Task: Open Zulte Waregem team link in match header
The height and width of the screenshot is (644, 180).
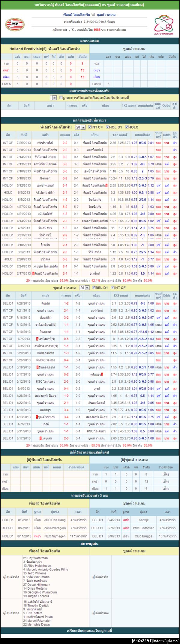Action: pos(106,15)
